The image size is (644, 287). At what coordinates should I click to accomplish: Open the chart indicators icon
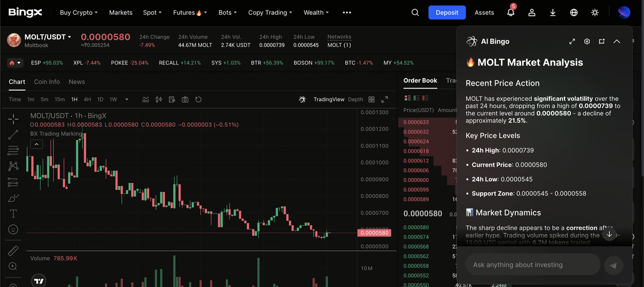(146, 100)
